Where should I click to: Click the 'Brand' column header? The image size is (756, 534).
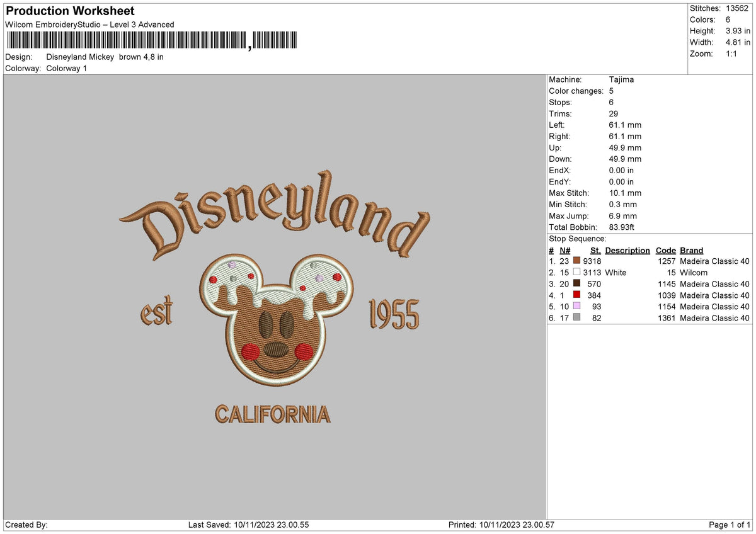pyautogui.click(x=692, y=250)
